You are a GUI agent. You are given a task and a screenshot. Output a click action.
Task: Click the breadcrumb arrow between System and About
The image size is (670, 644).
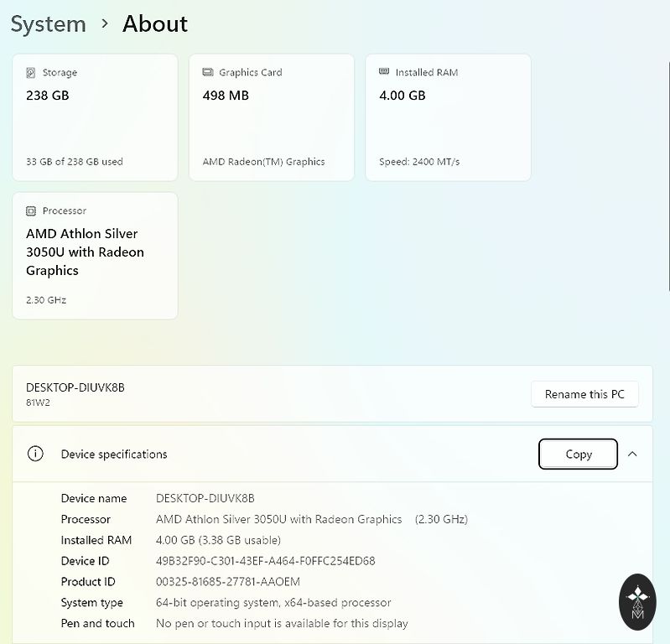[x=105, y=24]
